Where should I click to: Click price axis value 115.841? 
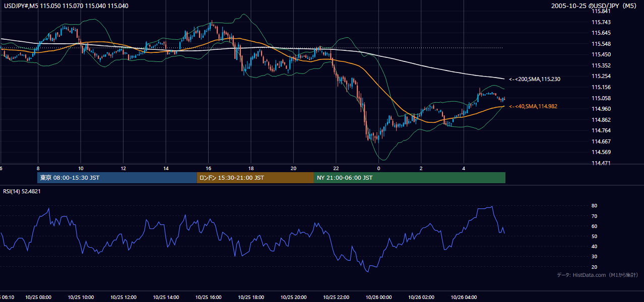pos(601,11)
